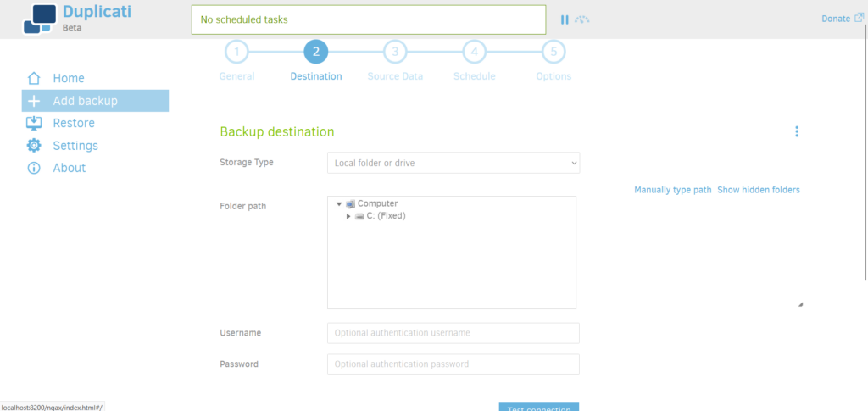This screenshot has height=411, width=868.
Task: Go to step 4 Schedule
Action: (x=474, y=53)
